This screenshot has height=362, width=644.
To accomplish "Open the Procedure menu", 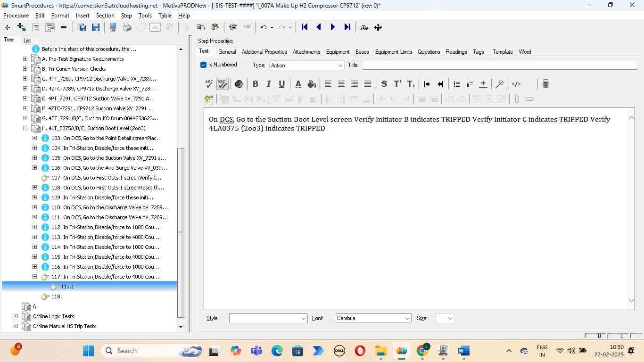I will (16, 16).
